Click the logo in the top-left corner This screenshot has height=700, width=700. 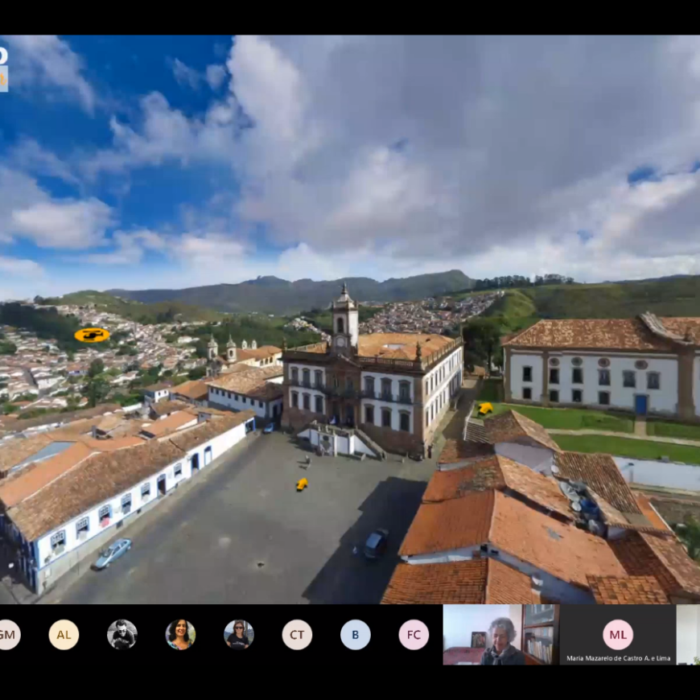(3, 69)
